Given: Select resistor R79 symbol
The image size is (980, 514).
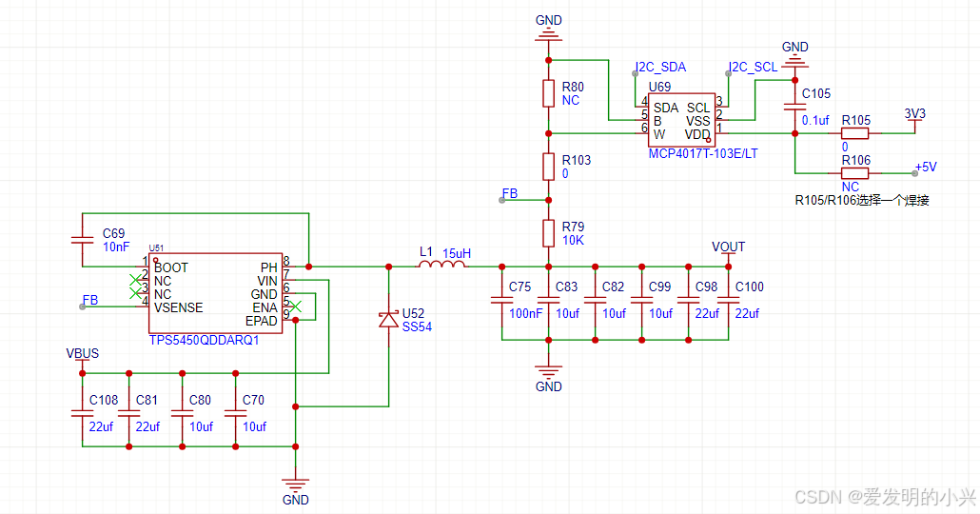Looking at the screenshot, I should point(548,233).
